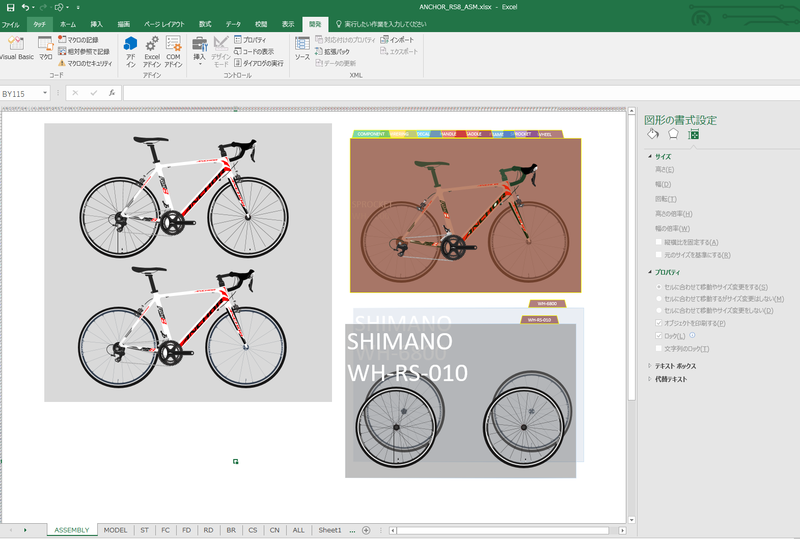Open COM アドイン (COM Add-ins) dialog
Screen dimensions: 800x539
(173, 52)
